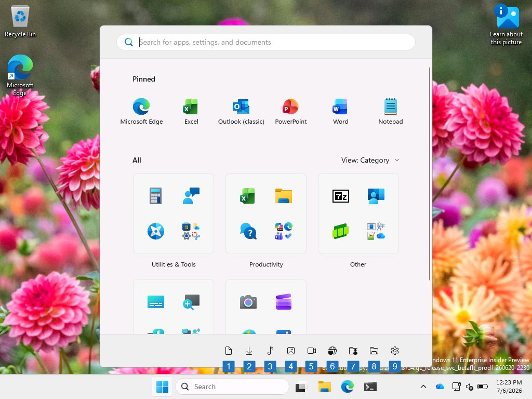The image size is (532, 399).
Task: Open pinned Word app
Action: pyautogui.click(x=340, y=111)
